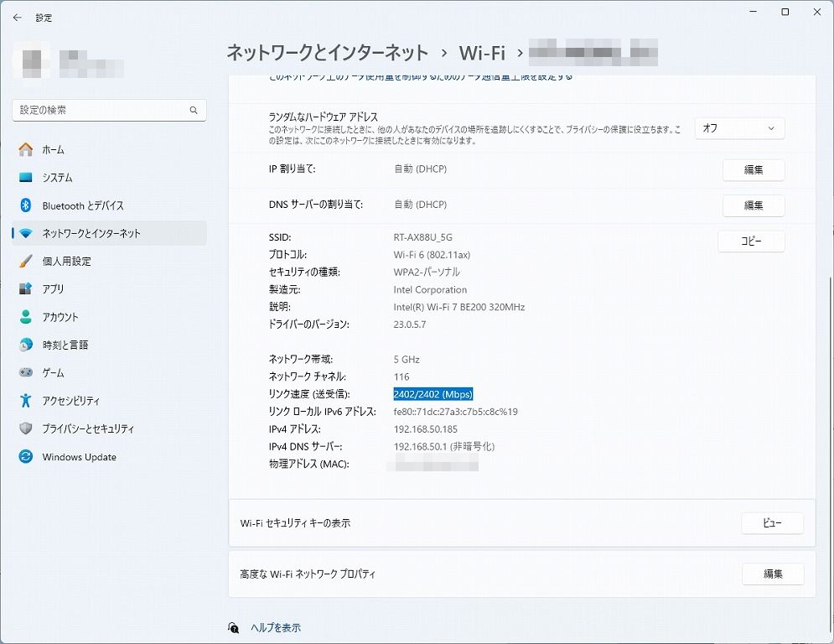This screenshot has height=644, width=834.
Task: Open アクセシビリティ settings category
Action: coord(71,401)
